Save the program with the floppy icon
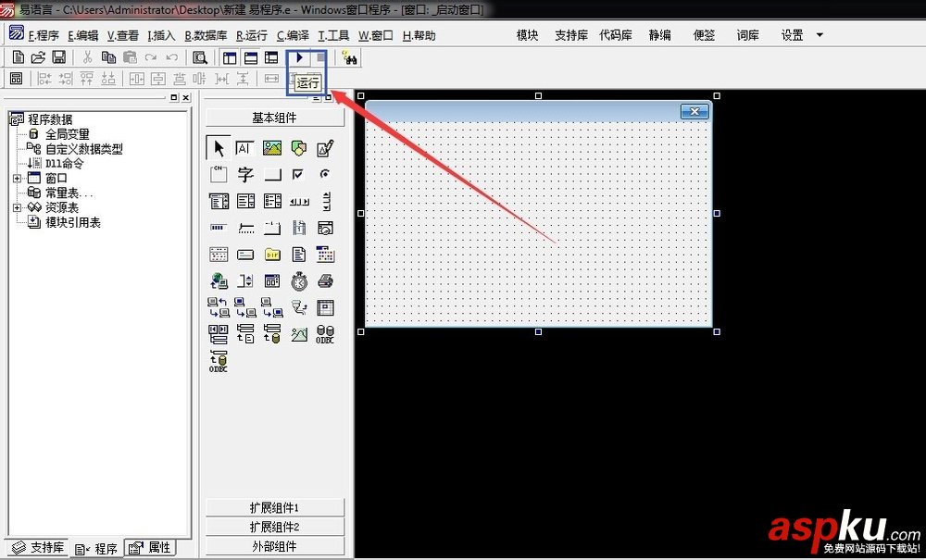926x560 pixels. click(58, 57)
